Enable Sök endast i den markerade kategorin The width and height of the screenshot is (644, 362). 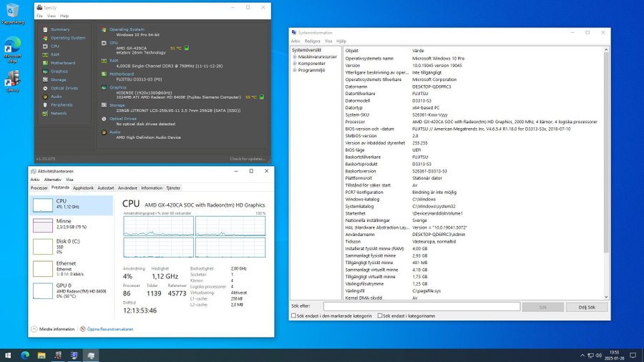(x=293, y=315)
